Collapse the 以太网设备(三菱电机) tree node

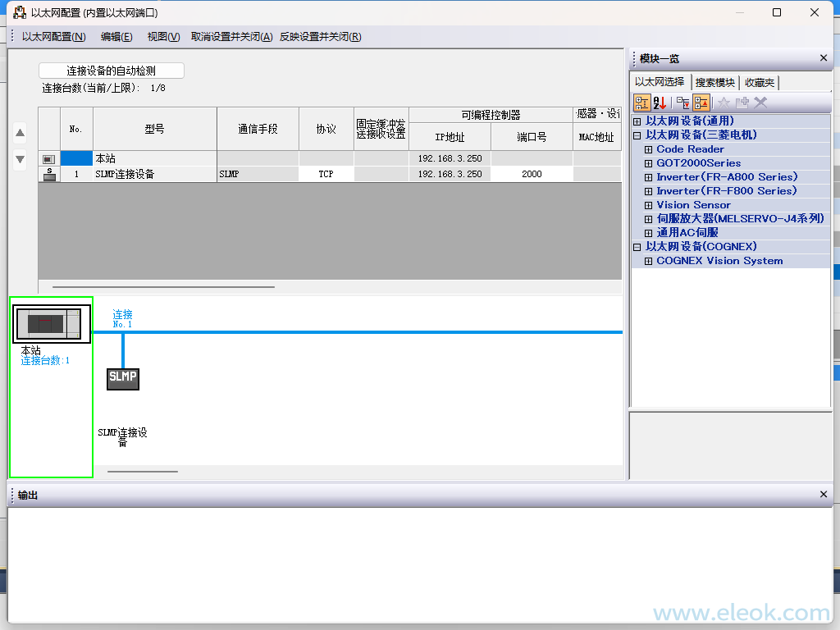[637, 135]
